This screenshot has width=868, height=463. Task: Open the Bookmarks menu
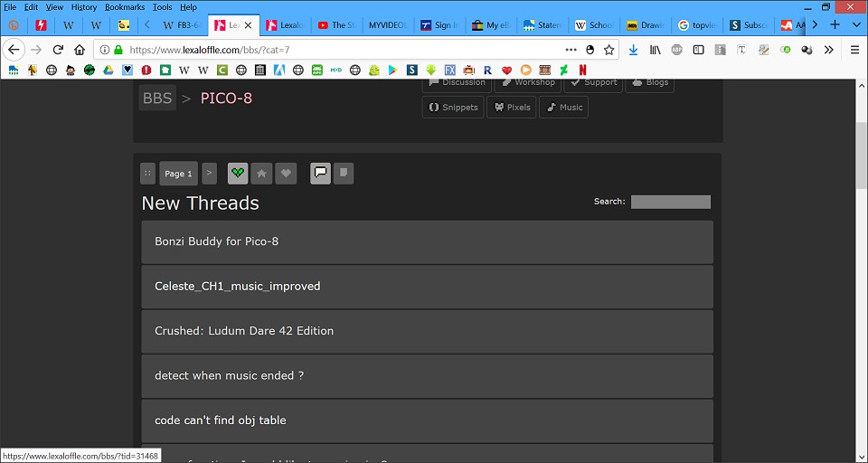125,7
